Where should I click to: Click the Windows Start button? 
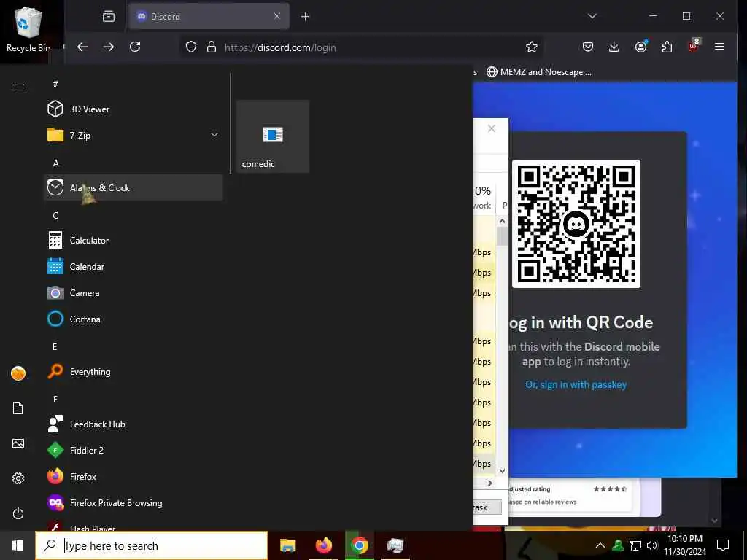[18, 545]
